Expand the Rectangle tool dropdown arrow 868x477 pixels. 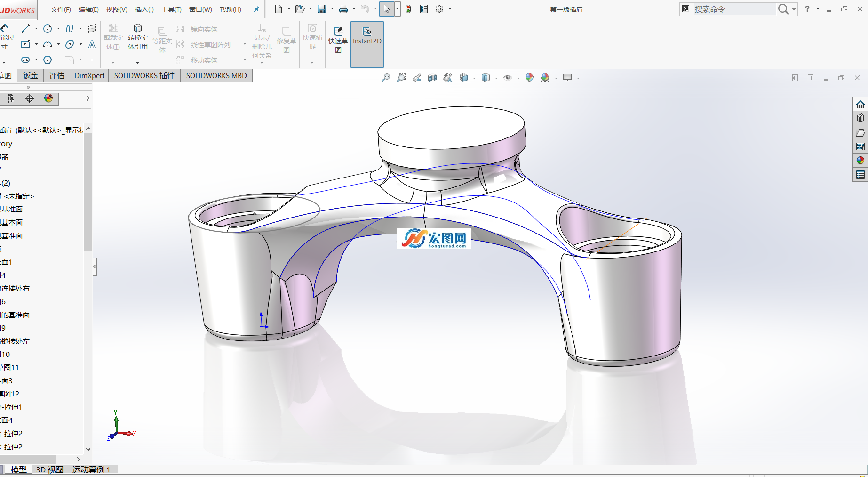tap(36, 44)
